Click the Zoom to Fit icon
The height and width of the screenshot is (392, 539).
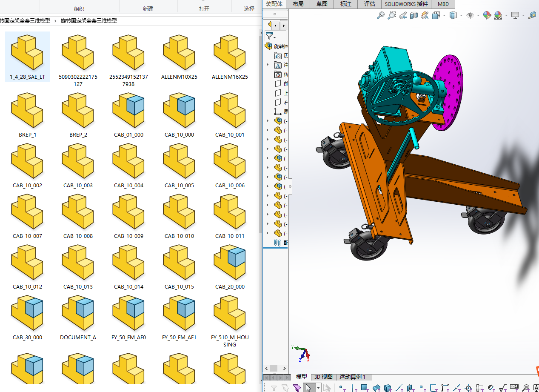381,15
